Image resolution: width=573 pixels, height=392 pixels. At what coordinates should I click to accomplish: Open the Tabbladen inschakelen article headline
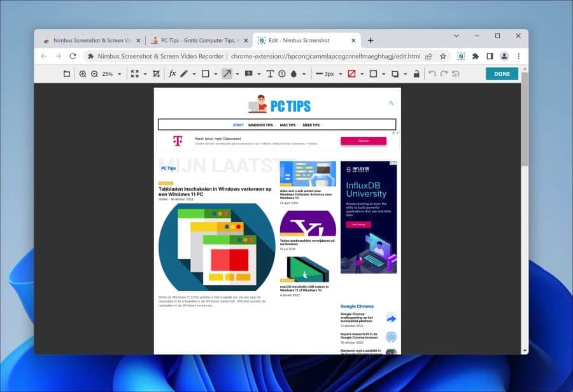215,192
